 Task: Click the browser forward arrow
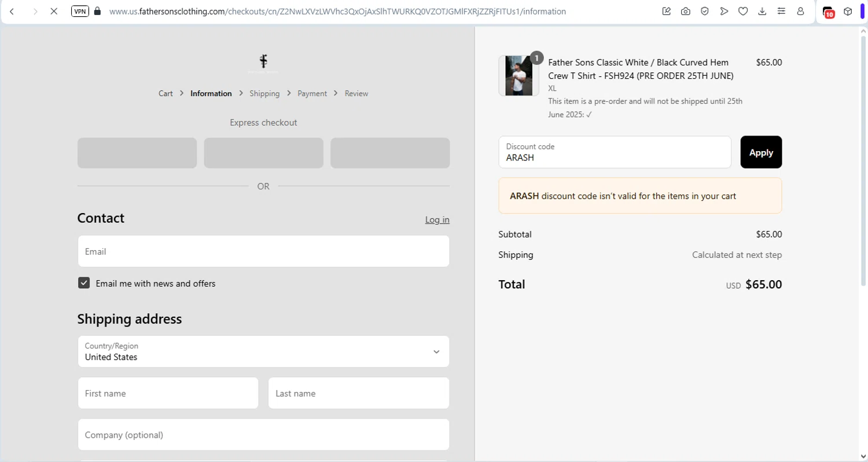(x=35, y=11)
